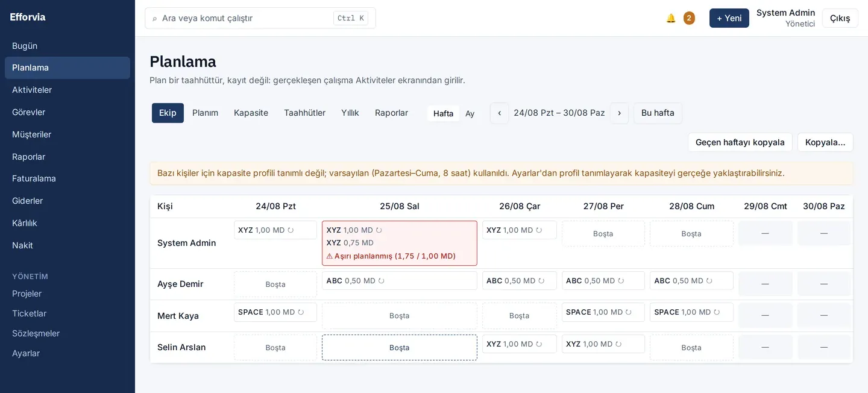Switch to the Kapasite tab
The height and width of the screenshot is (393, 868).
click(x=251, y=113)
